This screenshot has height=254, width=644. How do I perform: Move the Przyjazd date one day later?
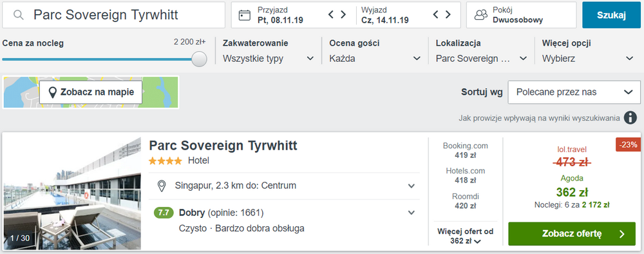[x=343, y=15]
